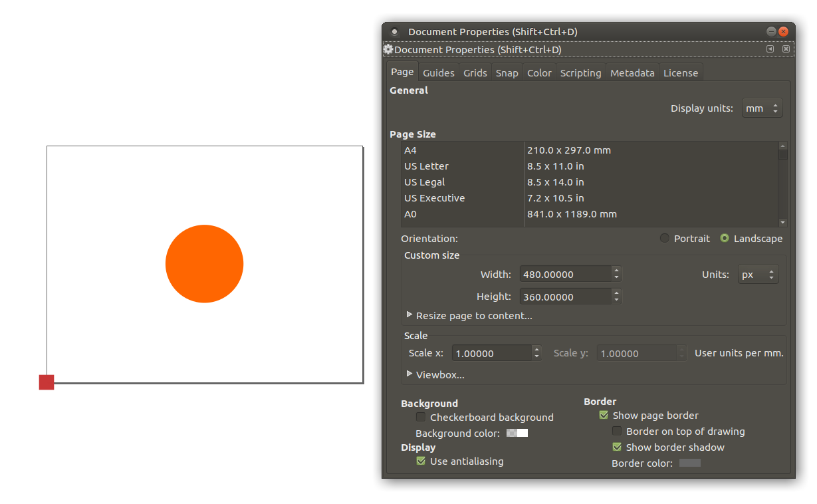Expand the Viewbox section
Screen dimensions: 817x504
click(409, 374)
